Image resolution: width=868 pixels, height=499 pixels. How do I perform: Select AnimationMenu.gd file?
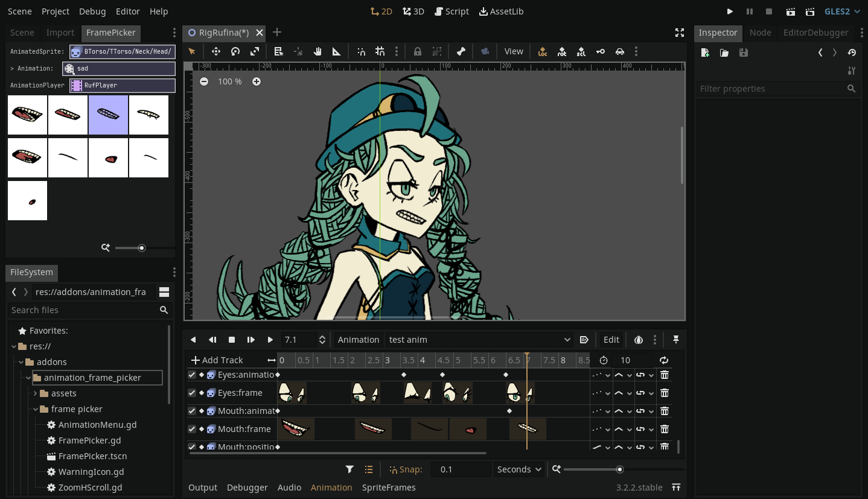pos(97,425)
